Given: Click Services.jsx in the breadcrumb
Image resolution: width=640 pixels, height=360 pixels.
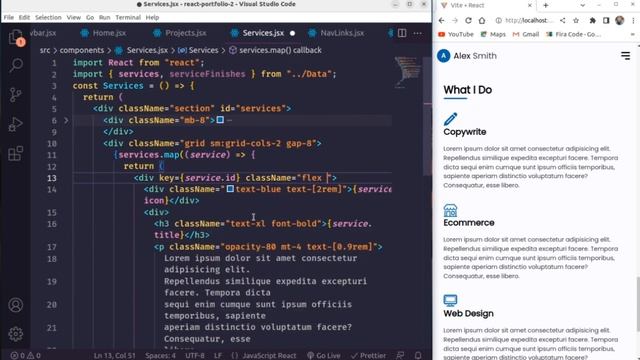Looking at the screenshot, I should (x=147, y=50).
